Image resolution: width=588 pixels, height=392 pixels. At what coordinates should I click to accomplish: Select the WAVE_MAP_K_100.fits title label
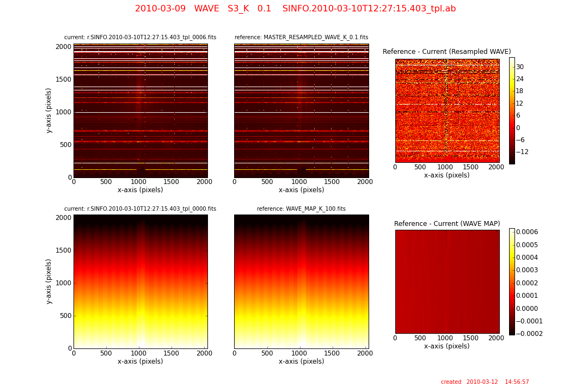[301, 209]
